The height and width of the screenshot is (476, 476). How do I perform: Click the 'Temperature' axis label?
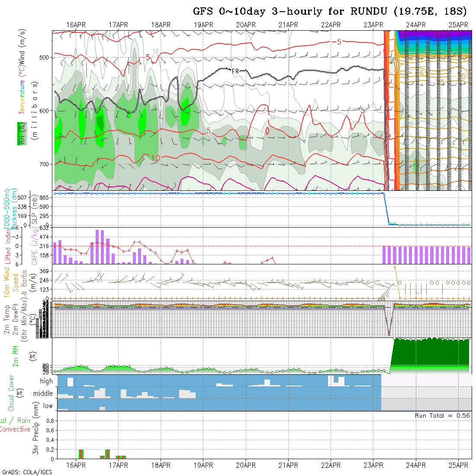[x=22, y=97]
